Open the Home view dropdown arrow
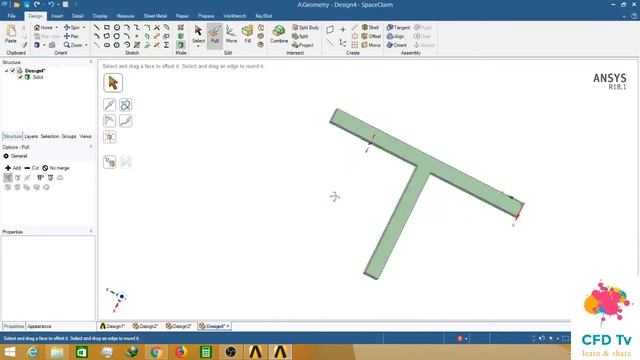The image size is (640, 360). (56, 27)
